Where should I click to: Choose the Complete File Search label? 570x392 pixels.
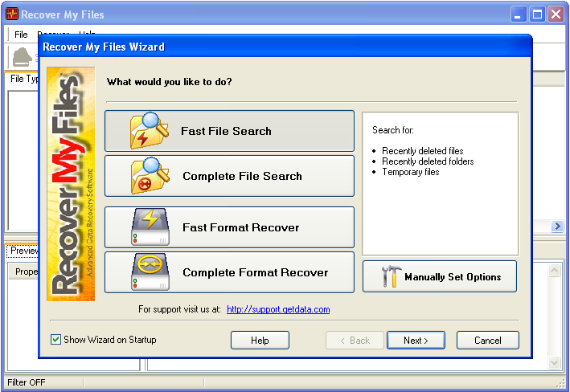click(x=242, y=176)
